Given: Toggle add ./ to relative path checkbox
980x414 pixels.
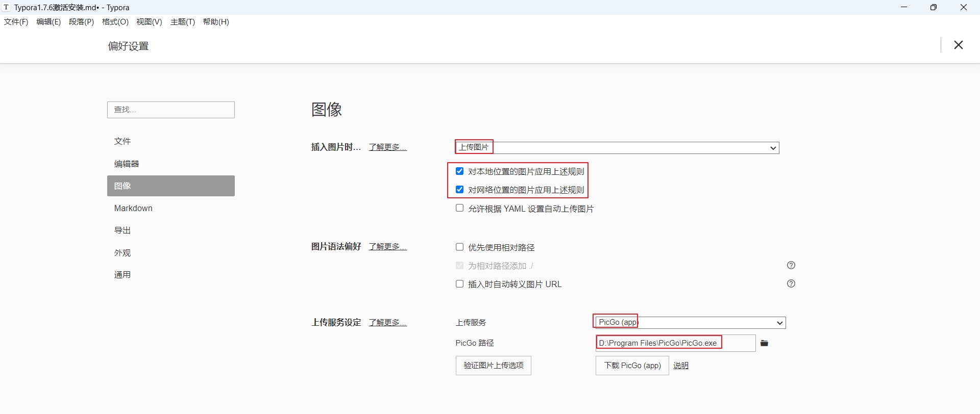Looking at the screenshot, I should (x=460, y=266).
